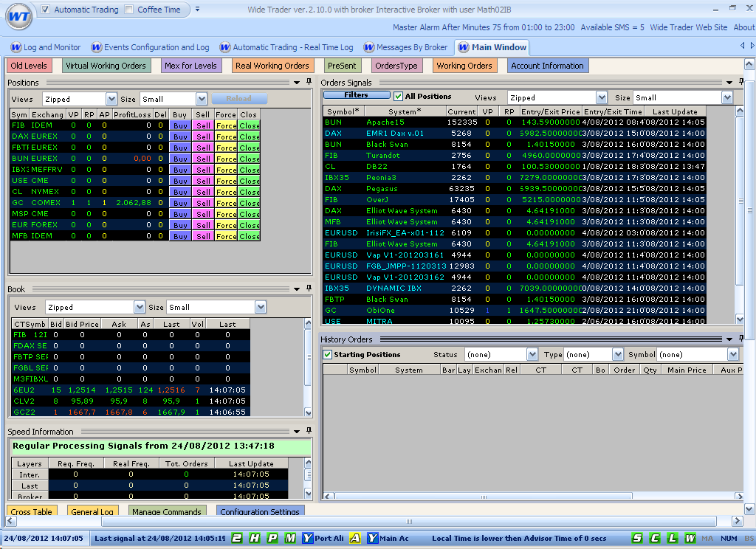
Task: Pin the Orders Signals panel pushpin
Action: point(741,82)
